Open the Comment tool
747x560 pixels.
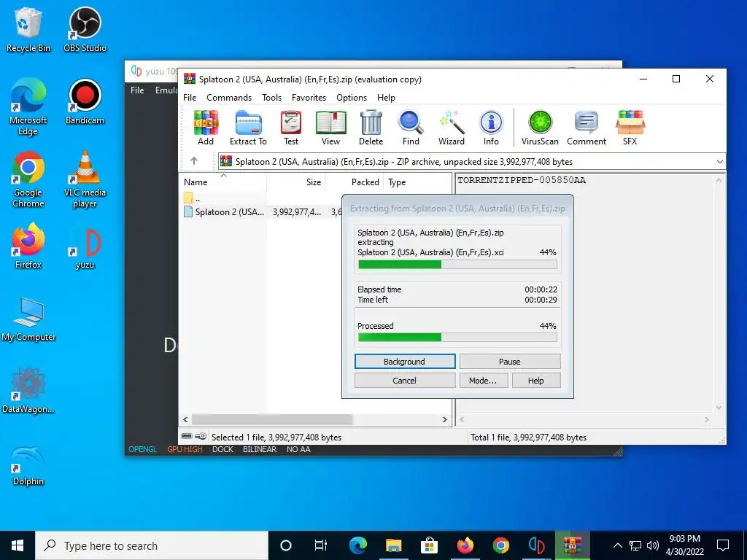[x=587, y=127]
